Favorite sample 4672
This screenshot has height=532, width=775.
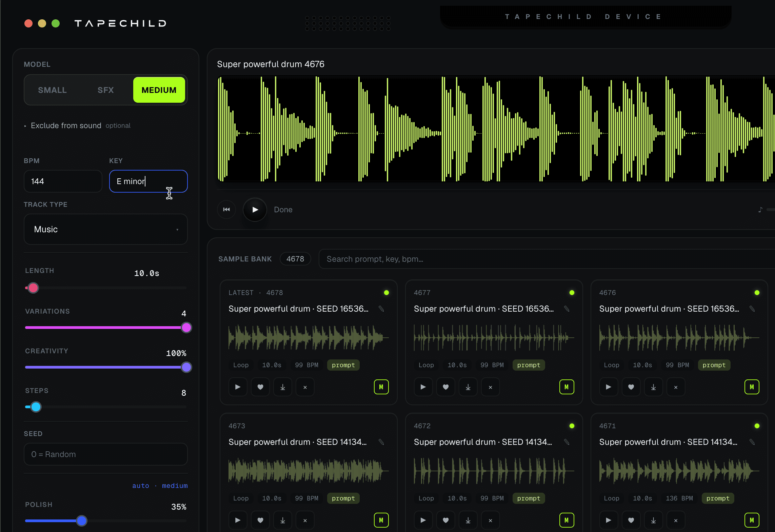click(x=446, y=520)
